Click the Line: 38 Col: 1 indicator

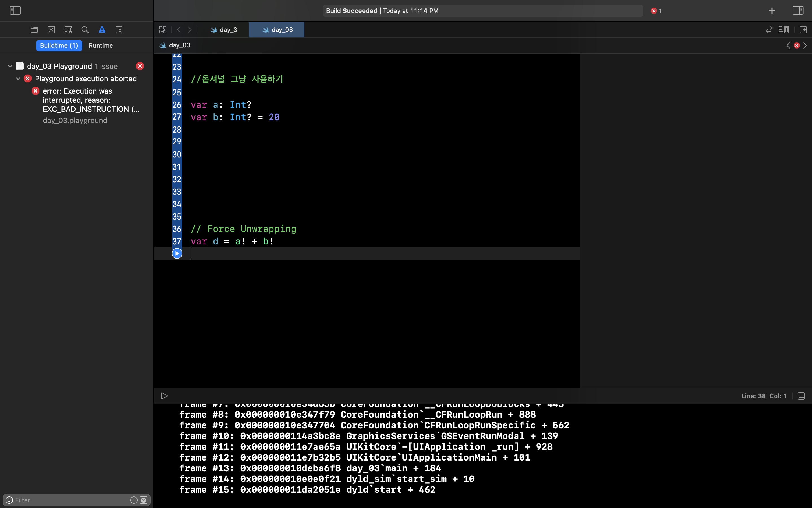pos(764,396)
